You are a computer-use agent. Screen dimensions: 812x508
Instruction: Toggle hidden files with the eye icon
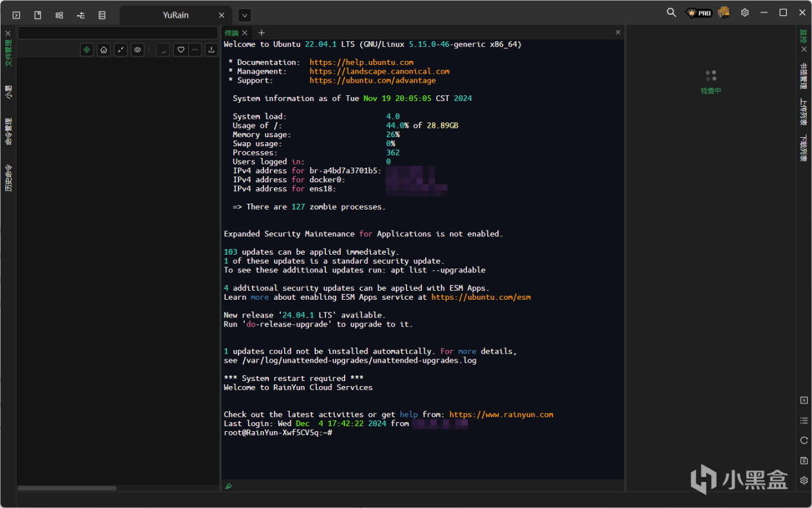pos(137,50)
